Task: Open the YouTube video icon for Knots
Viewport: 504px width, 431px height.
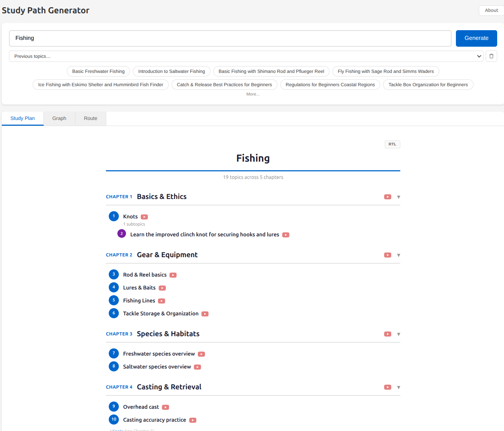Action: click(x=144, y=217)
